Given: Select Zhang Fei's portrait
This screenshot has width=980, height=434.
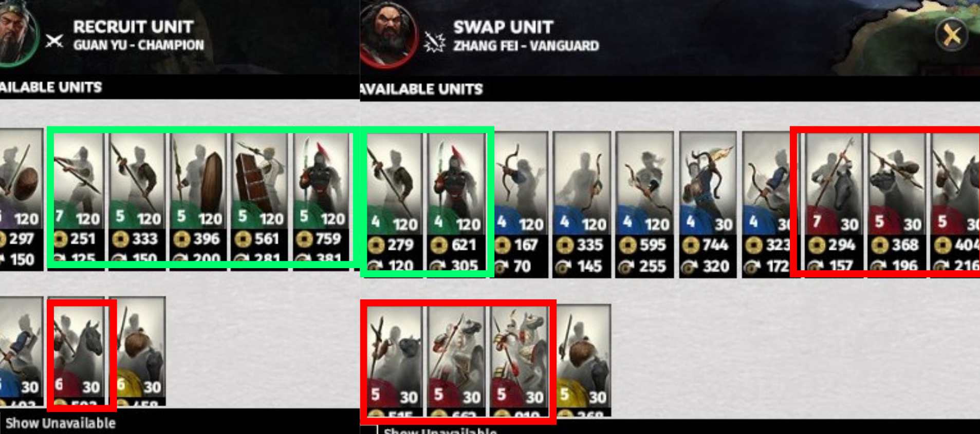Looking at the screenshot, I should (389, 34).
